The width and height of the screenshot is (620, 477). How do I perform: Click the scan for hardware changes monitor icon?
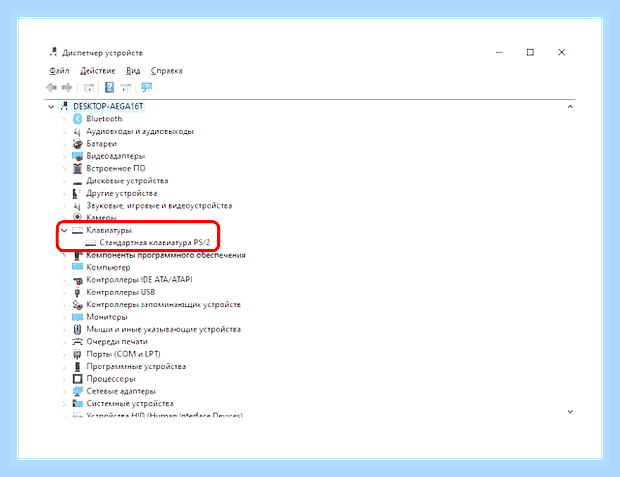pos(147,87)
